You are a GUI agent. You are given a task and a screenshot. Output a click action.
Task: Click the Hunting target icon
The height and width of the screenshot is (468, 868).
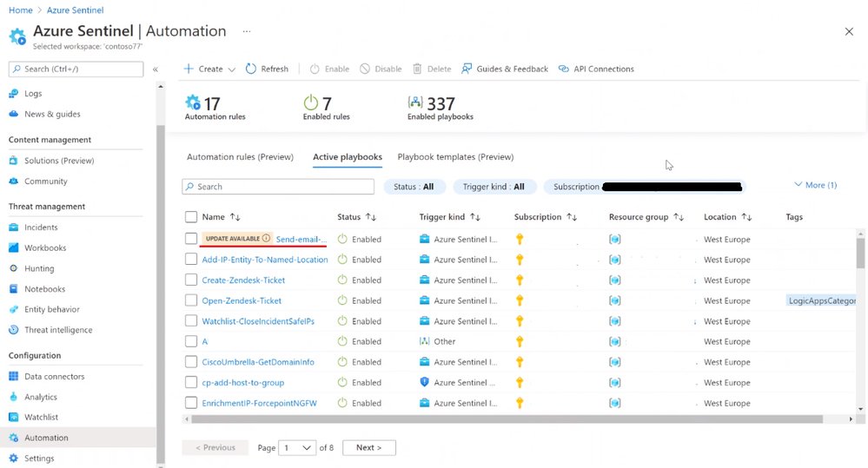coord(13,268)
